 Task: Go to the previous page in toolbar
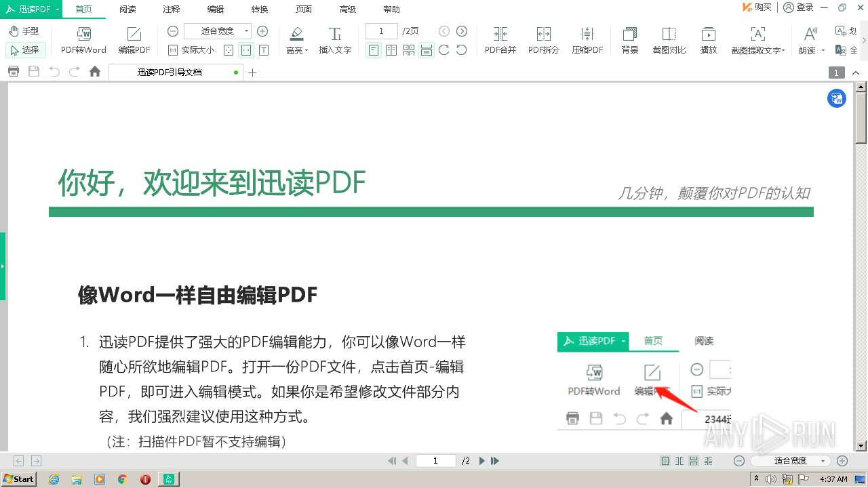click(444, 31)
